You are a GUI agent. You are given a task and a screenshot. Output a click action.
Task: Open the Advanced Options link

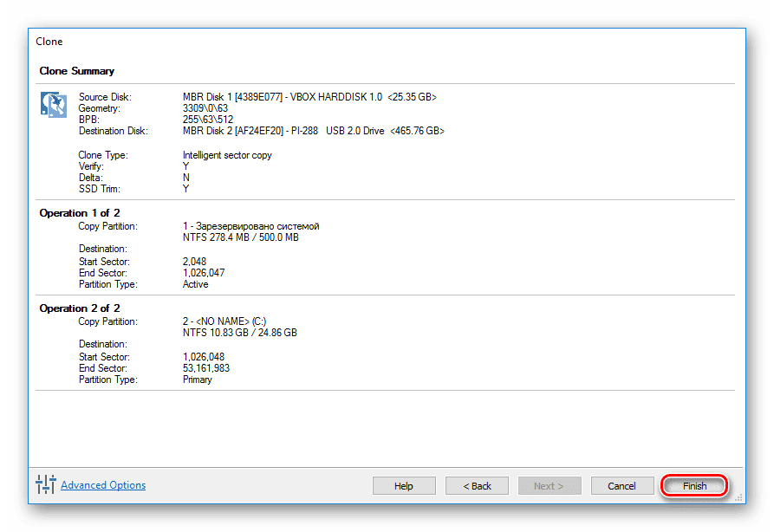coord(103,485)
